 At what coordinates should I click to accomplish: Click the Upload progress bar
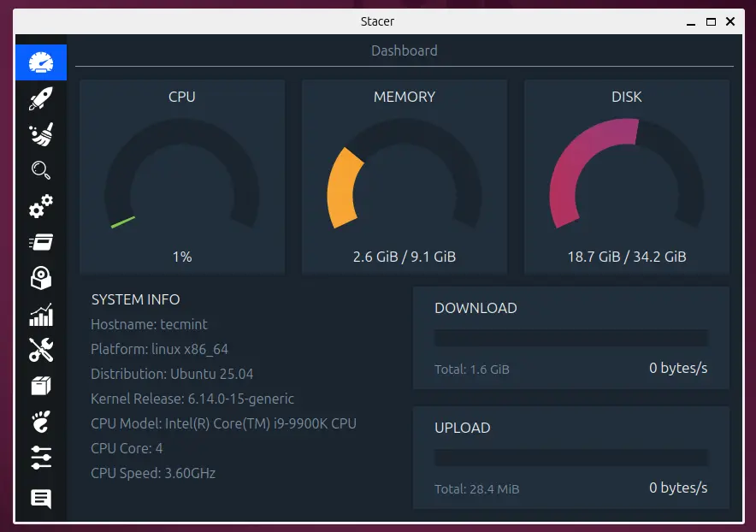[x=570, y=457]
